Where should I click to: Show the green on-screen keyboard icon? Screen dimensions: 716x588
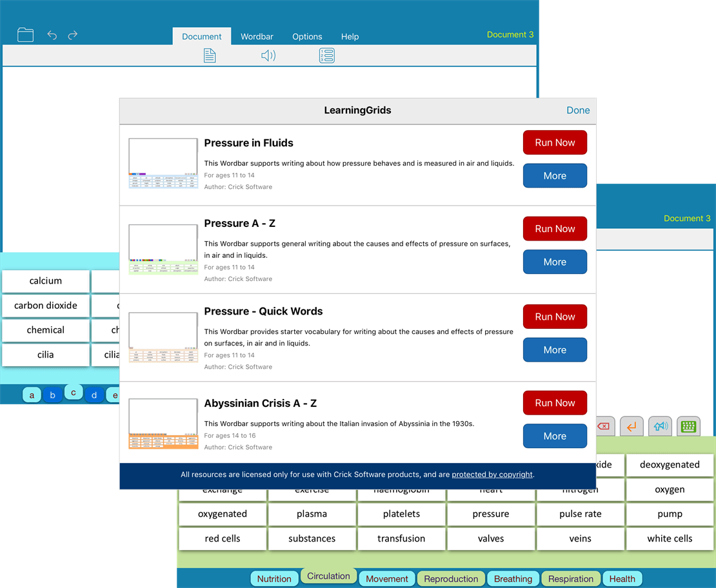(x=688, y=426)
